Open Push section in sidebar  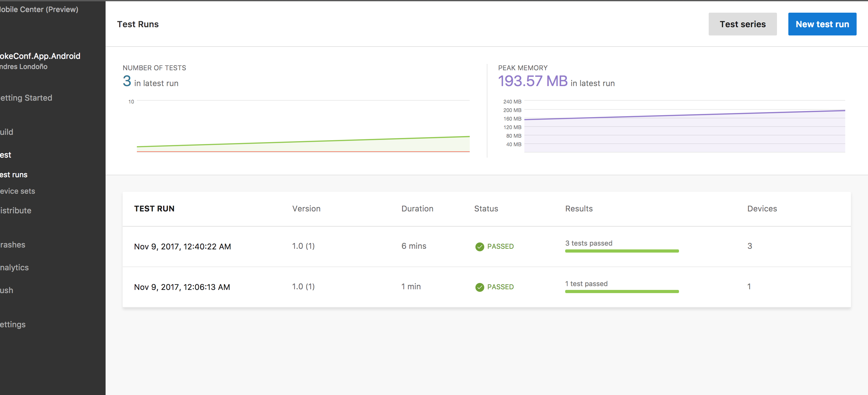click(7, 290)
